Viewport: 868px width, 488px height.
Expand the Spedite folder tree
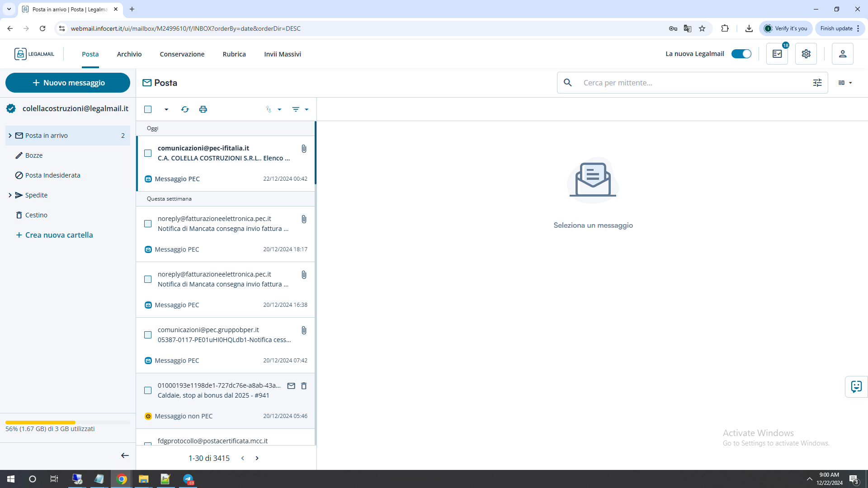pos(10,195)
